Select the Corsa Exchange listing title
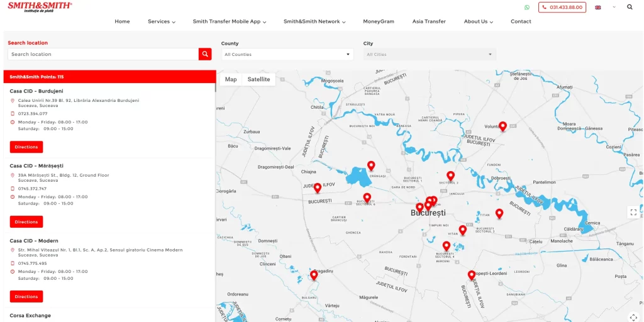Viewport: 644px width, 322px height. pos(30,316)
